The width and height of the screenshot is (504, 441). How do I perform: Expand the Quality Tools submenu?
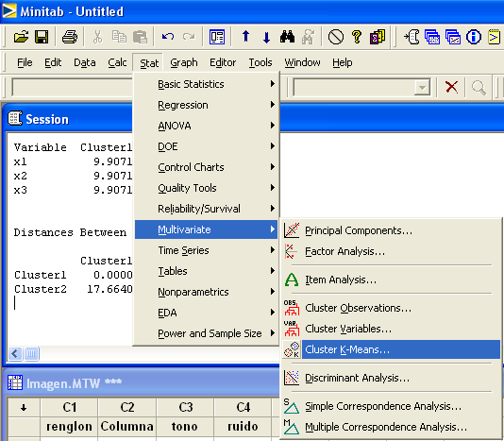tap(206, 188)
